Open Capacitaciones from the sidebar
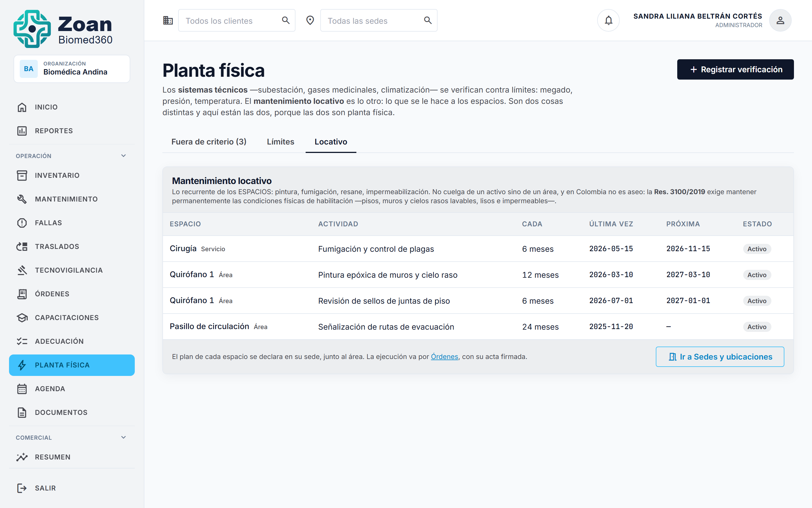Image resolution: width=812 pixels, height=508 pixels. click(72, 317)
